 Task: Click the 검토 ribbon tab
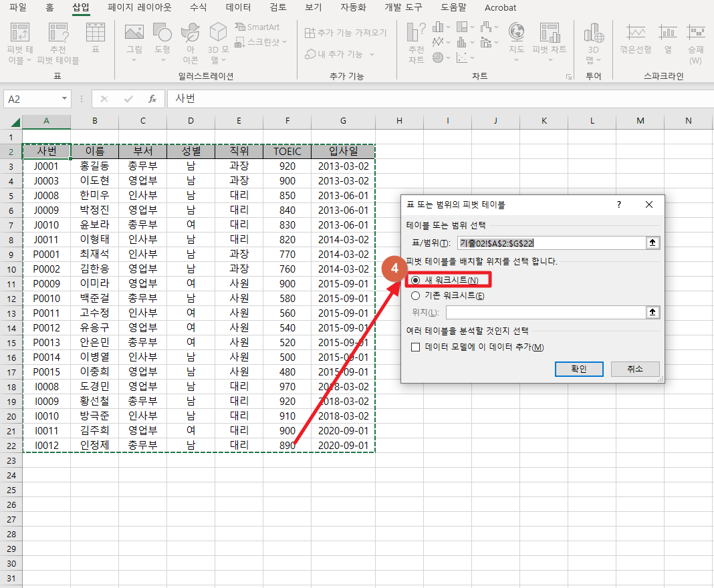point(277,7)
